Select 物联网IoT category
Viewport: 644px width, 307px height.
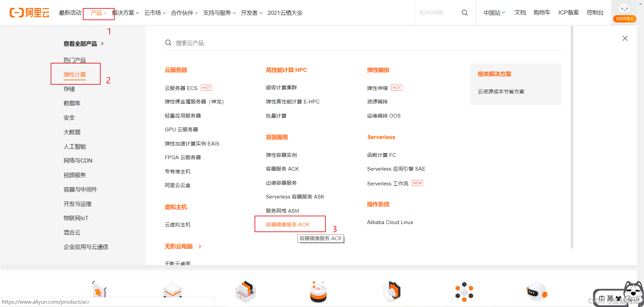pos(76,218)
